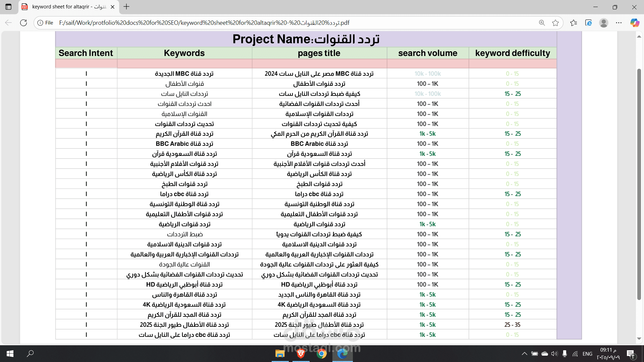Select page title 'تردد قناة القرآن الكريم من الحرم المكي'
The height and width of the screenshot is (362, 644).
(319, 134)
